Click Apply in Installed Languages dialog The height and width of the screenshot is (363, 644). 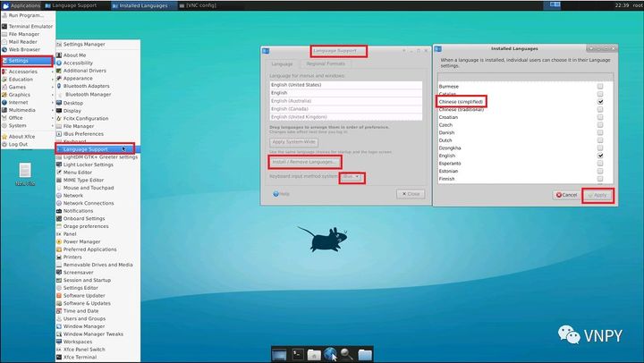[597, 195]
